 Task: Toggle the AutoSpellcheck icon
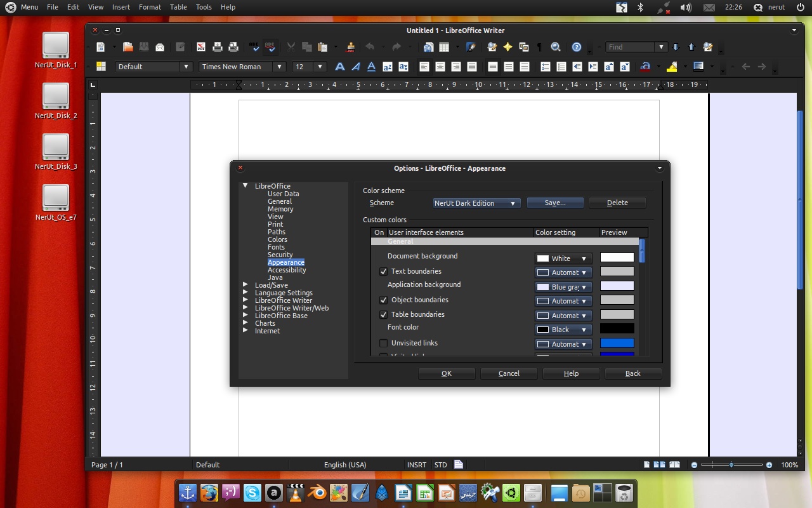pos(270,47)
